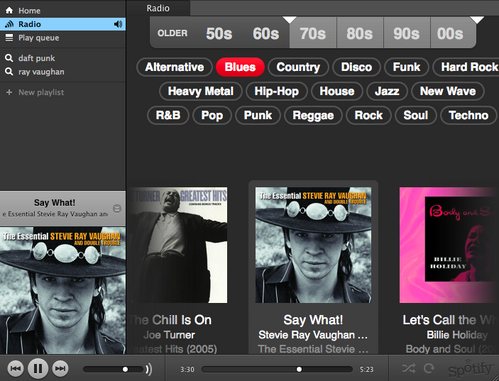
Task: Adjust the volume slider
Action: [x=113, y=369]
